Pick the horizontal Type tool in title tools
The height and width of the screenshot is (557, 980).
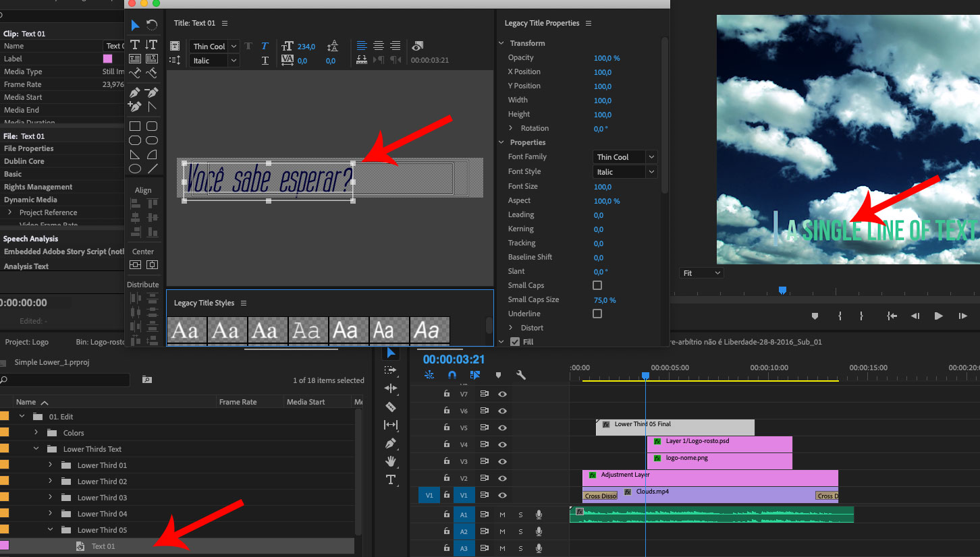[x=135, y=45]
